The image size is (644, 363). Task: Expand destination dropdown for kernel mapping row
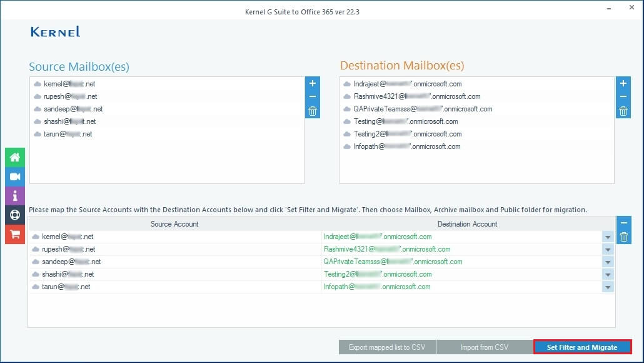608,237
